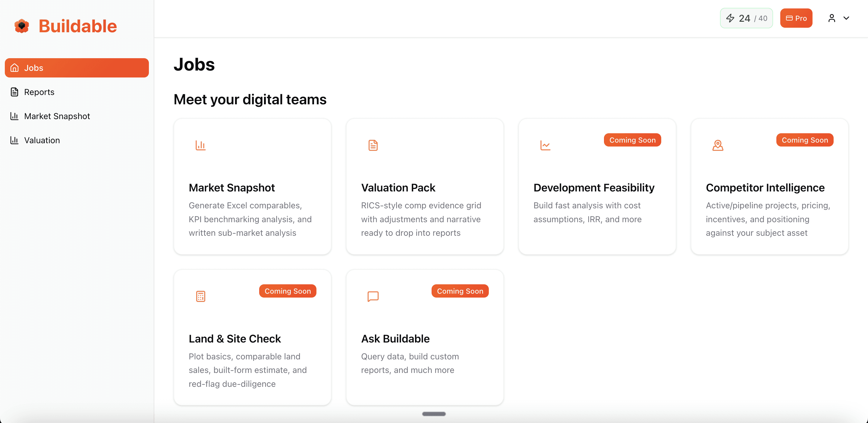Screen dimensions: 868x423
Task: Click the document icon on Valuation Pack card
Action: pyautogui.click(x=373, y=145)
